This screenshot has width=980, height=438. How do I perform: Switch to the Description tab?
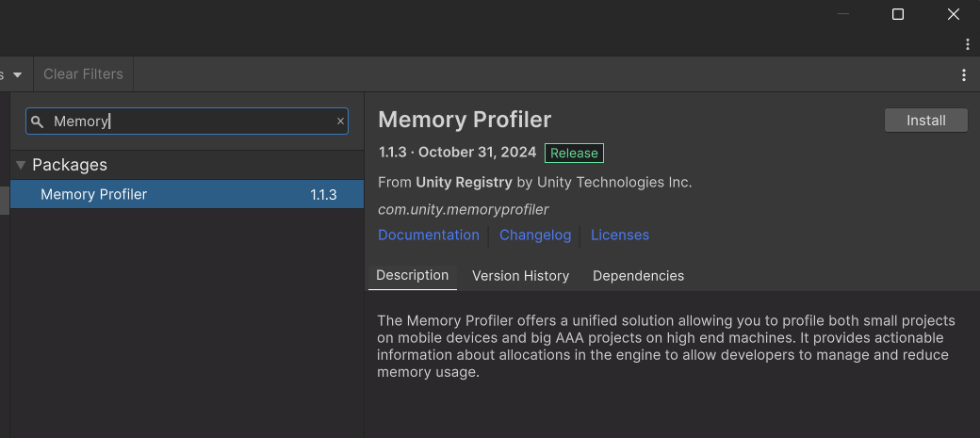[x=412, y=275]
